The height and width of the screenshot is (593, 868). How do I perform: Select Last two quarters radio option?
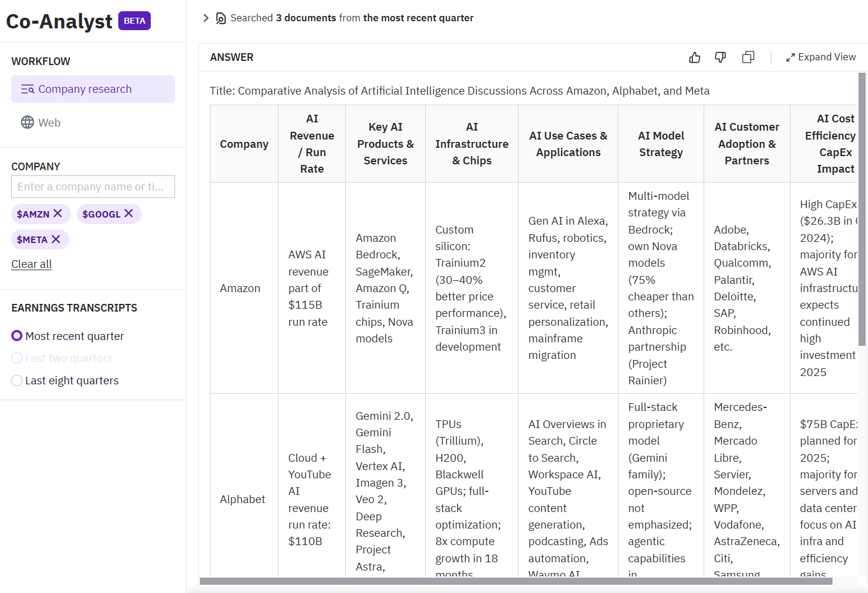[x=17, y=358]
